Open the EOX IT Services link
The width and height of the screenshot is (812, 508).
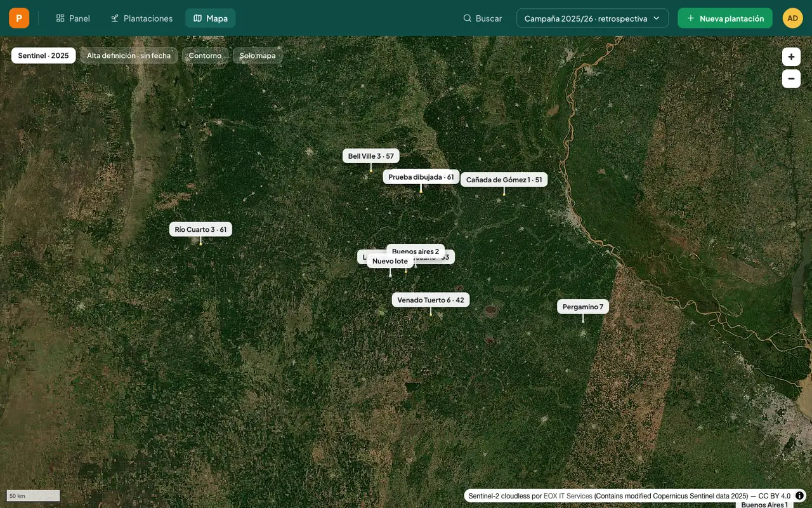pos(568,496)
